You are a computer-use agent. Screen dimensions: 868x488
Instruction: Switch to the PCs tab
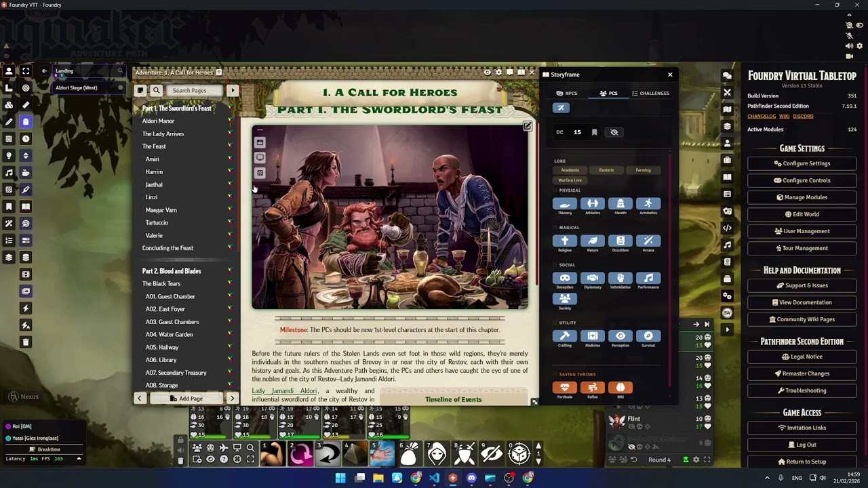(x=608, y=94)
